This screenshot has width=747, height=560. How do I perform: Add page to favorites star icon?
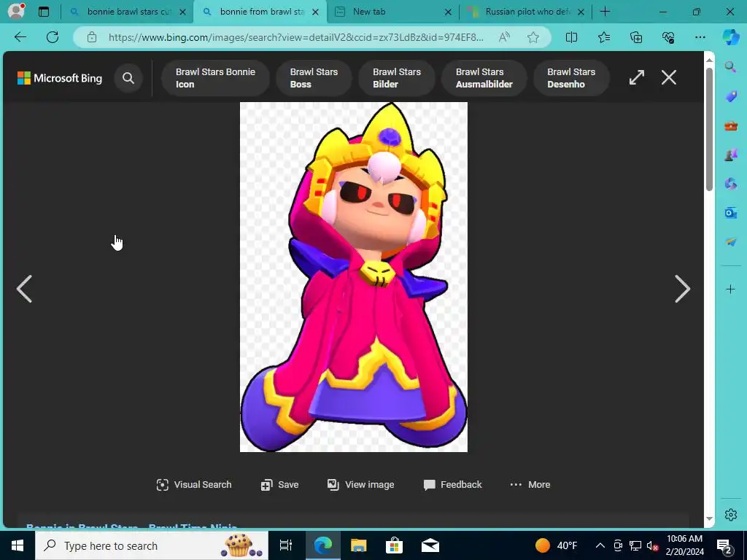(x=533, y=37)
